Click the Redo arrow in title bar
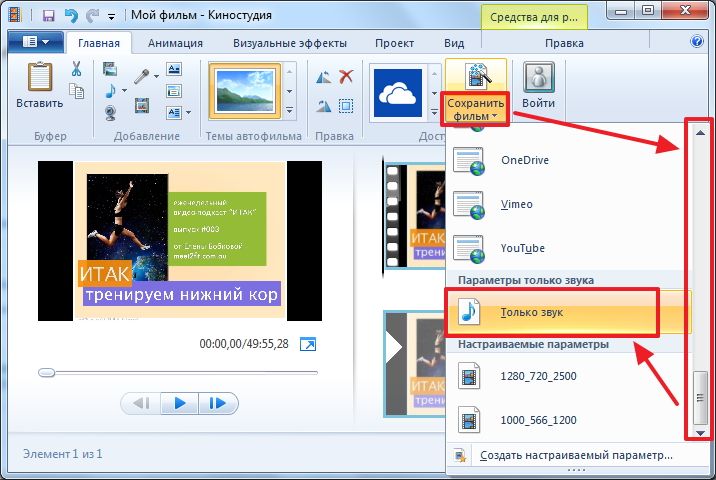This screenshot has width=716, height=480. 93,16
